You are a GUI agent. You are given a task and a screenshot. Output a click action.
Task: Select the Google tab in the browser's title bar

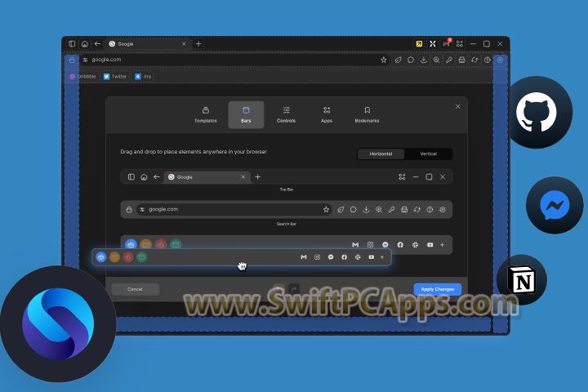pyautogui.click(x=147, y=44)
